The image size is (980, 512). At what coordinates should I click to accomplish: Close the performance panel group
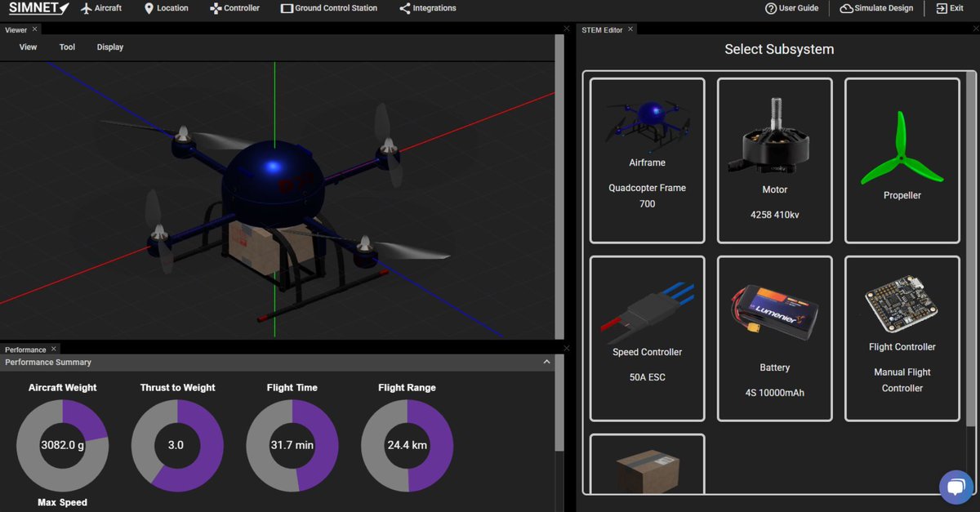(567, 348)
